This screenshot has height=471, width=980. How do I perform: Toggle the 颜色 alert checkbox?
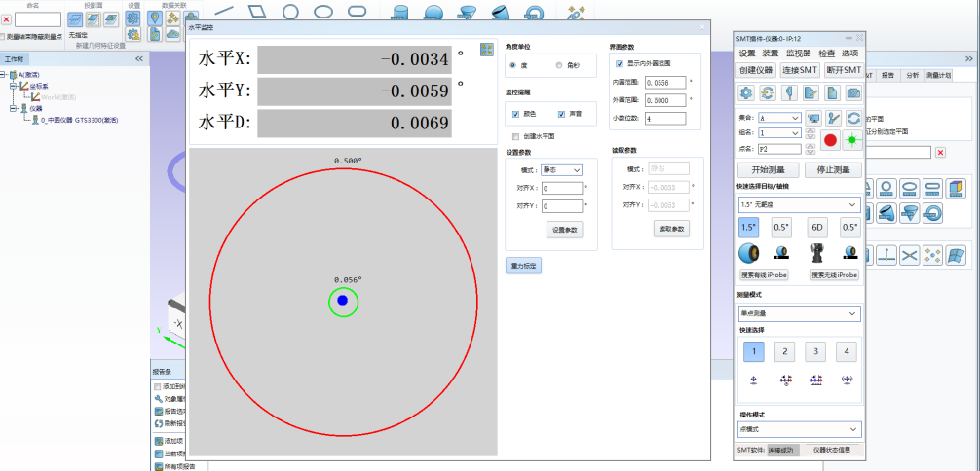click(x=516, y=114)
